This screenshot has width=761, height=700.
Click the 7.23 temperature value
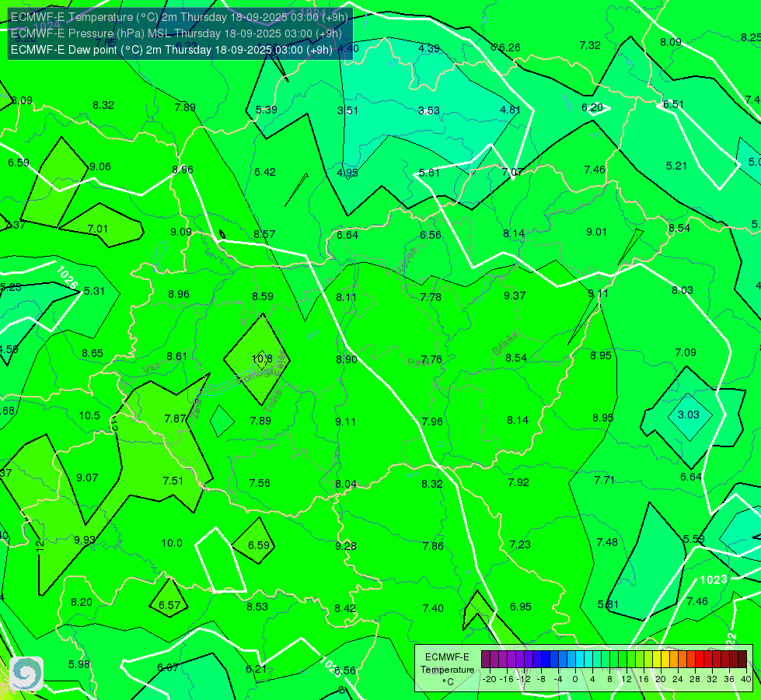[520, 544]
